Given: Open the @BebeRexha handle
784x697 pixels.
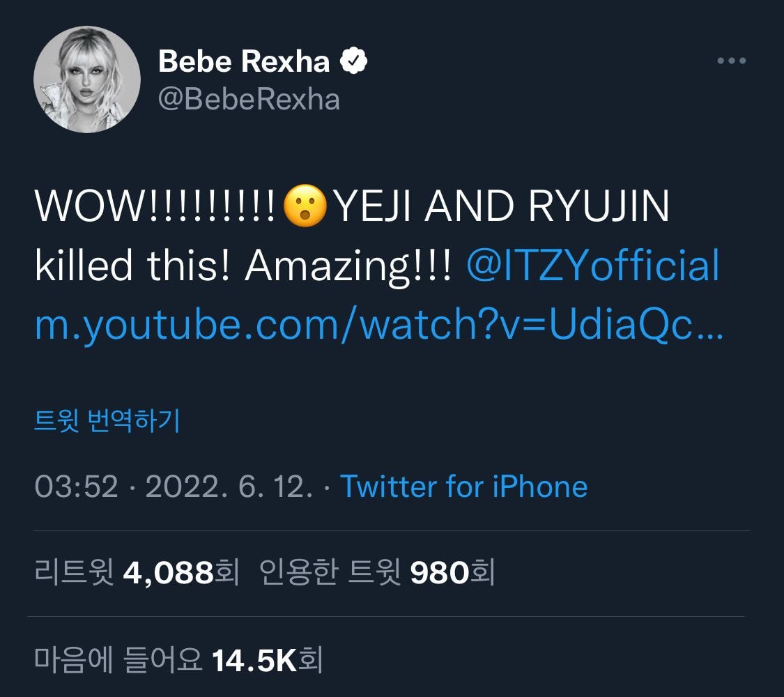Looking at the screenshot, I should tap(249, 99).
